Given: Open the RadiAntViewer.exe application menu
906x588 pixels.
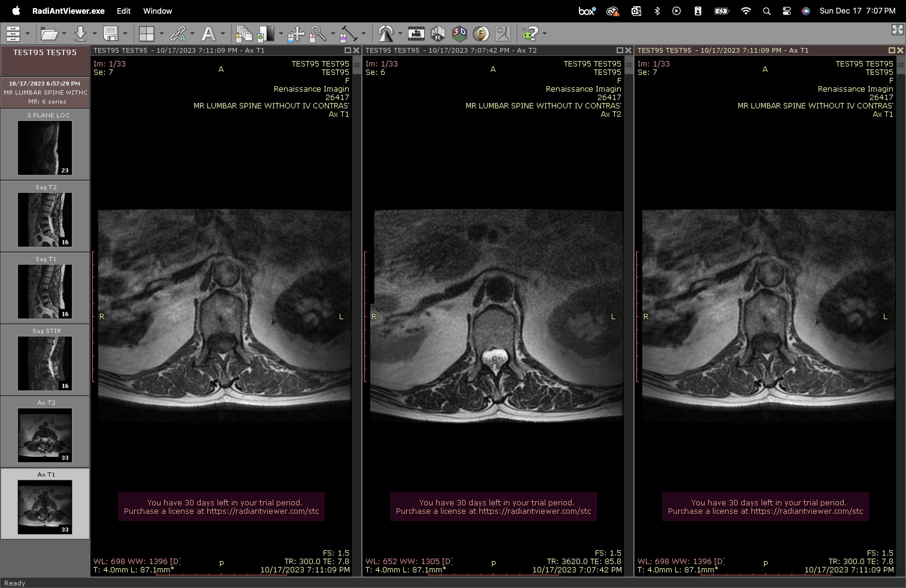Looking at the screenshot, I should click(69, 11).
